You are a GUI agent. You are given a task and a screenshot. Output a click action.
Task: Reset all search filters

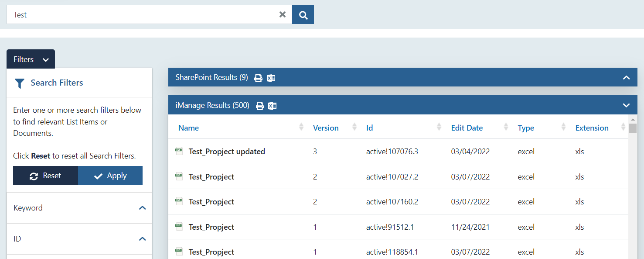[x=45, y=176]
